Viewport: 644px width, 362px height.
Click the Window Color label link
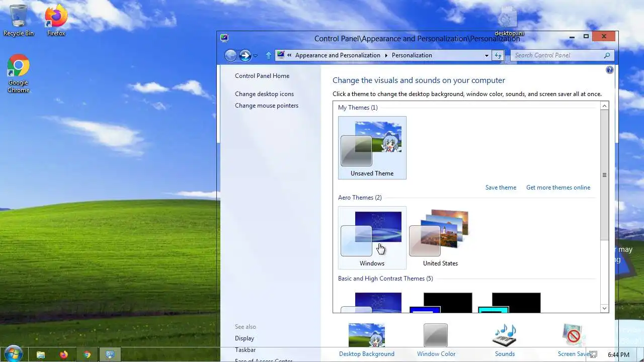click(x=436, y=354)
